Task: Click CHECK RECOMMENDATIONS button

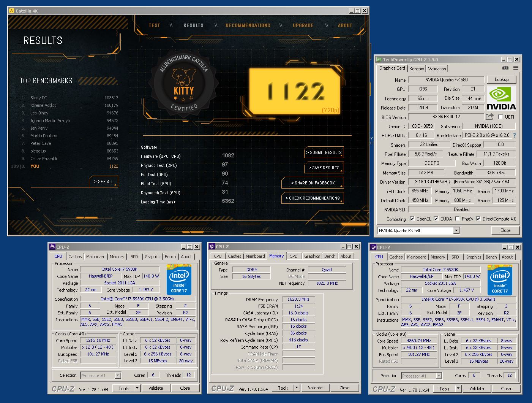Action: [313, 198]
